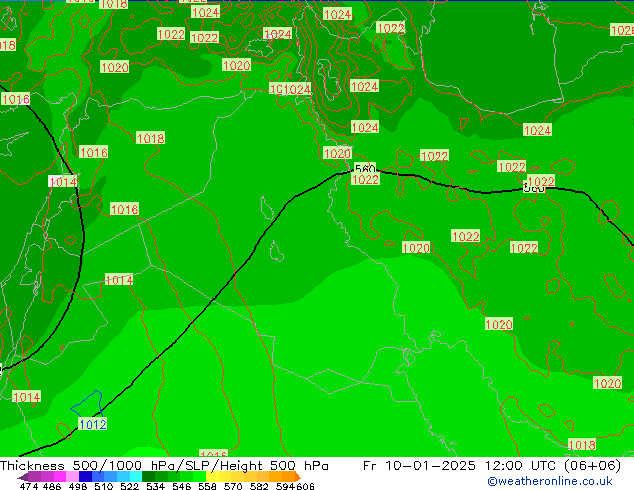Select the dark green swatch above 534 in legend
The image size is (634, 490).
(x=148, y=476)
